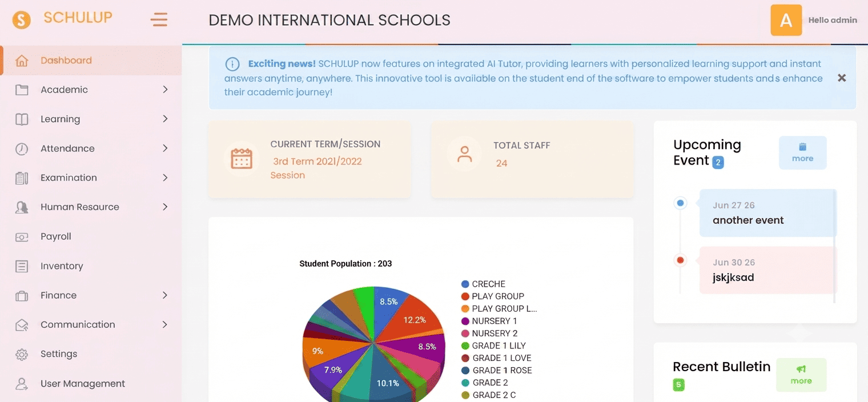
Task: Select the Examination menu label
Action: (x=69, y=178)
